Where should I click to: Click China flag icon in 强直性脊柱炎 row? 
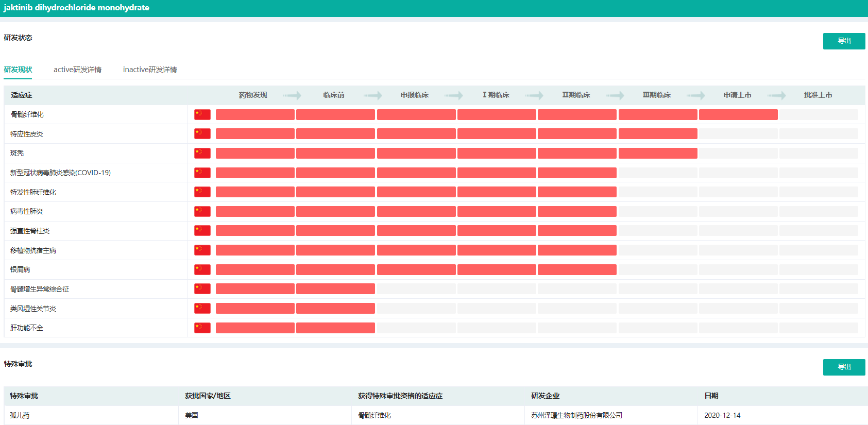[x=202, y=231]
